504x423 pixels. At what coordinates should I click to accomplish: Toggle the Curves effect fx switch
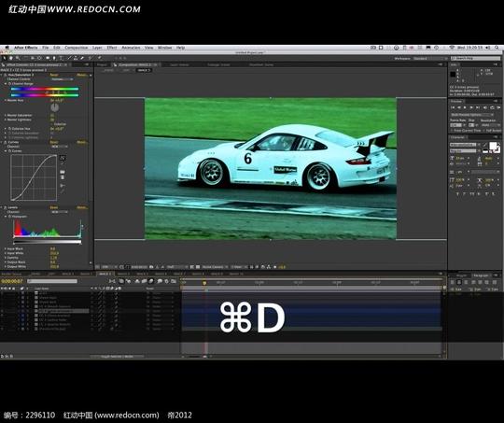point(6,142)
